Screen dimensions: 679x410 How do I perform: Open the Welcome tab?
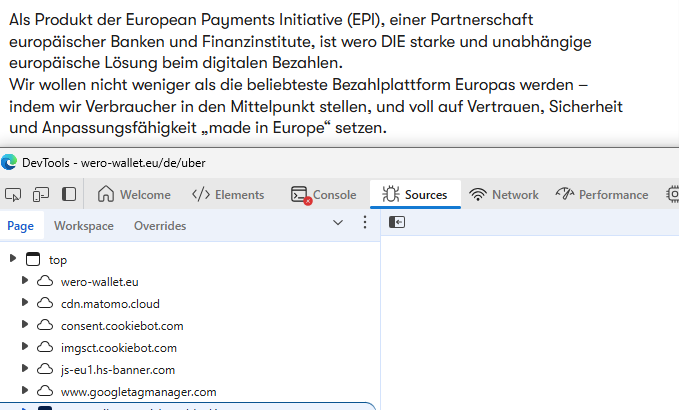(x=134, y=195)
